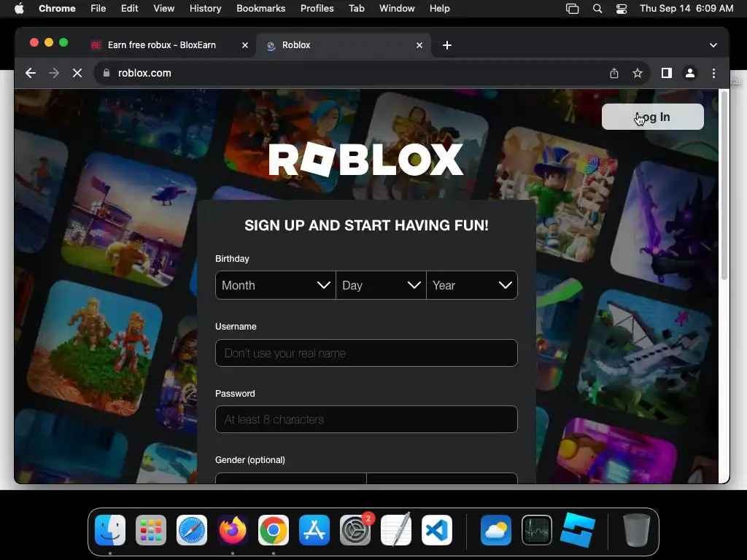Close the Earn free robux tab
The width and height of the screenshot is (747, 560).
coord(245,45)
